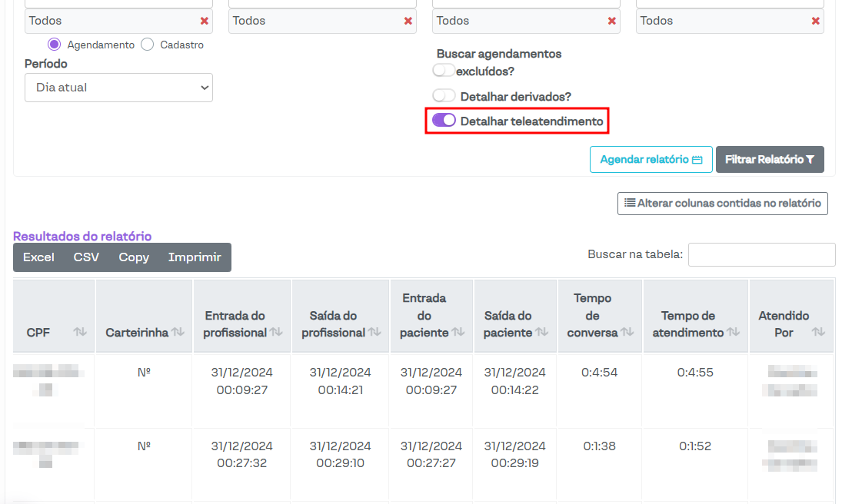Clear the third Todos filter tag
This screenshot has height=504, width=842.
[x=612, y=21]
